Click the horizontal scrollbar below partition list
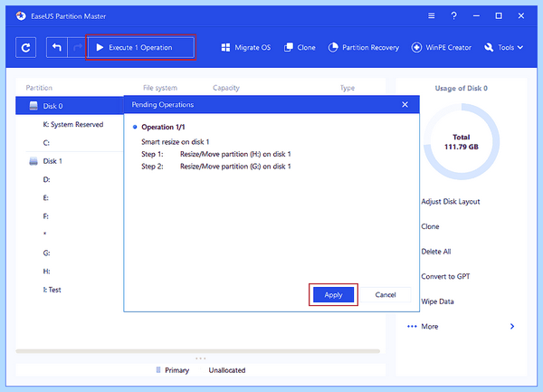 click(x=197, y=351)
